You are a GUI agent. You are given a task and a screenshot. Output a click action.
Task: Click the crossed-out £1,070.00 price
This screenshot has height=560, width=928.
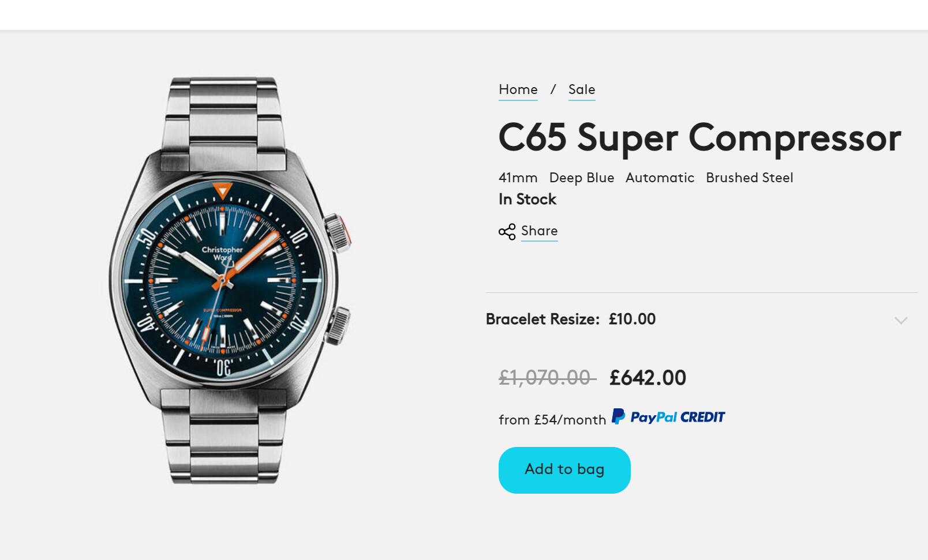coord(547,378)
